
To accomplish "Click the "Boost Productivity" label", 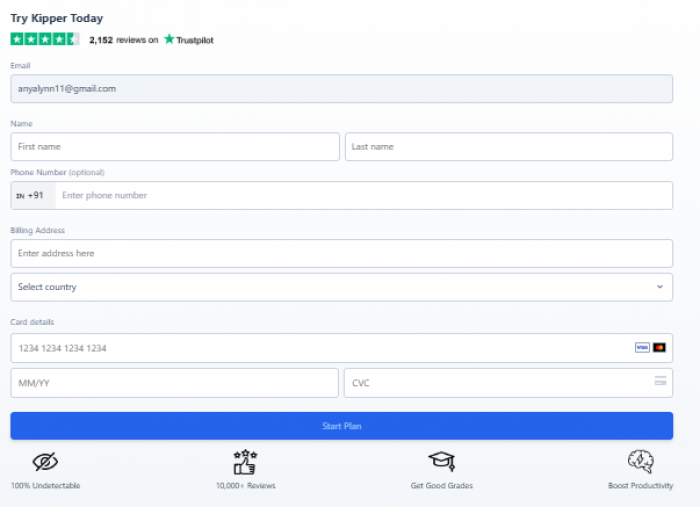I will click(641, 486).
